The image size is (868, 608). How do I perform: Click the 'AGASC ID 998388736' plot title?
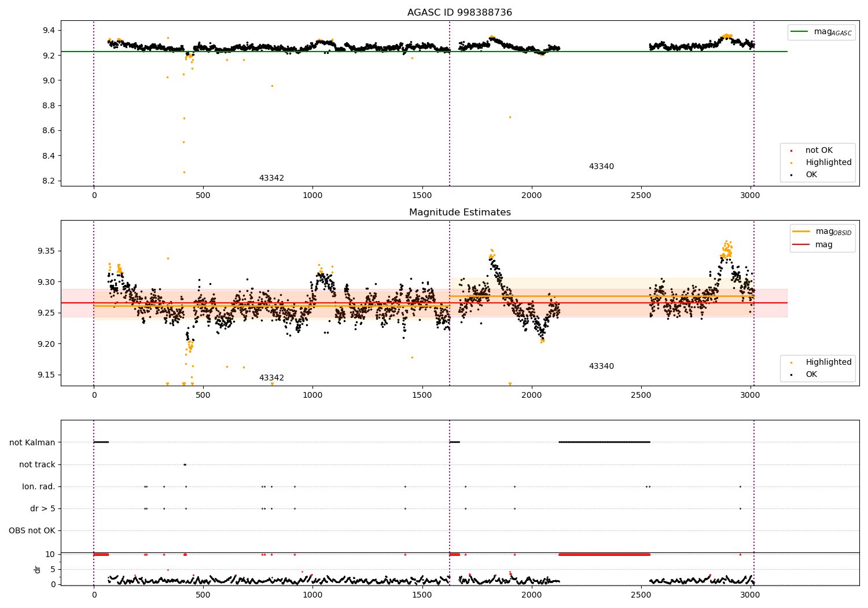tap(459, 13)
